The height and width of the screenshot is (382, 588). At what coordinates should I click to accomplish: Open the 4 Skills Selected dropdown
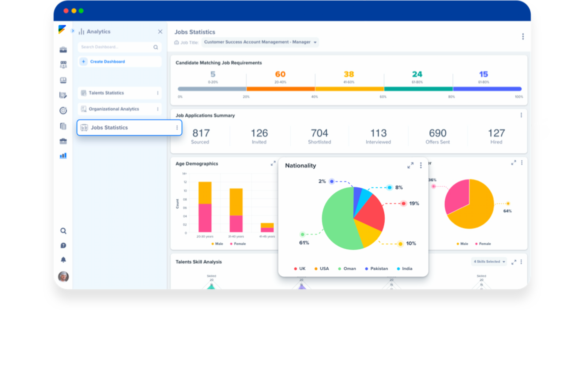pyautogui.click(x=489, y=262)
